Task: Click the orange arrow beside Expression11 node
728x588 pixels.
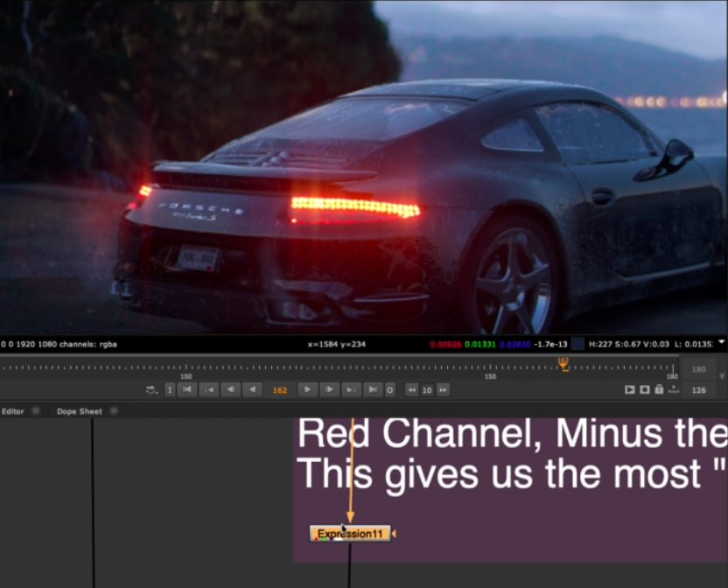Action: coord(394,534)
